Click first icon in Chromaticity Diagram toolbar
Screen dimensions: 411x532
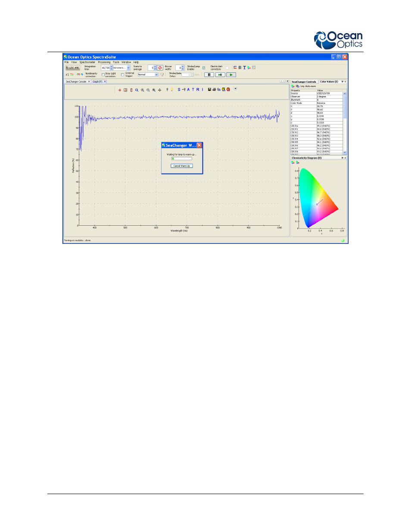point(293,162)
